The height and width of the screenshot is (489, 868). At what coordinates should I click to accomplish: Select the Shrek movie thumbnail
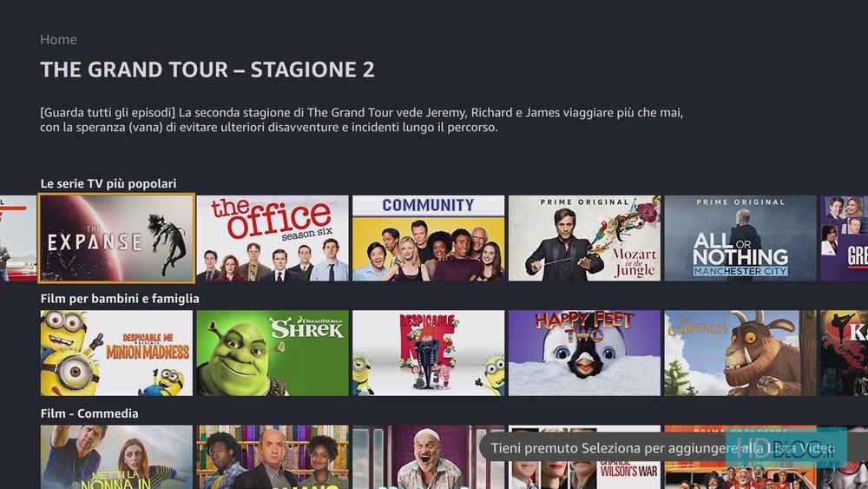273,353
